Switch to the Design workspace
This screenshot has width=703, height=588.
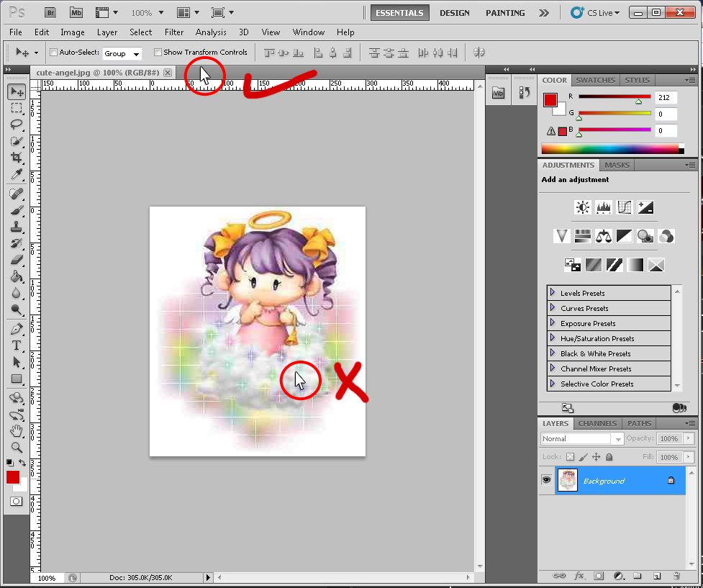click(454, 13)
